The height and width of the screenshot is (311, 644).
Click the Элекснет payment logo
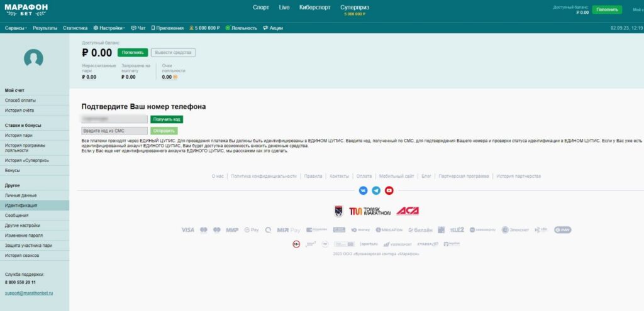pos(516,230)
